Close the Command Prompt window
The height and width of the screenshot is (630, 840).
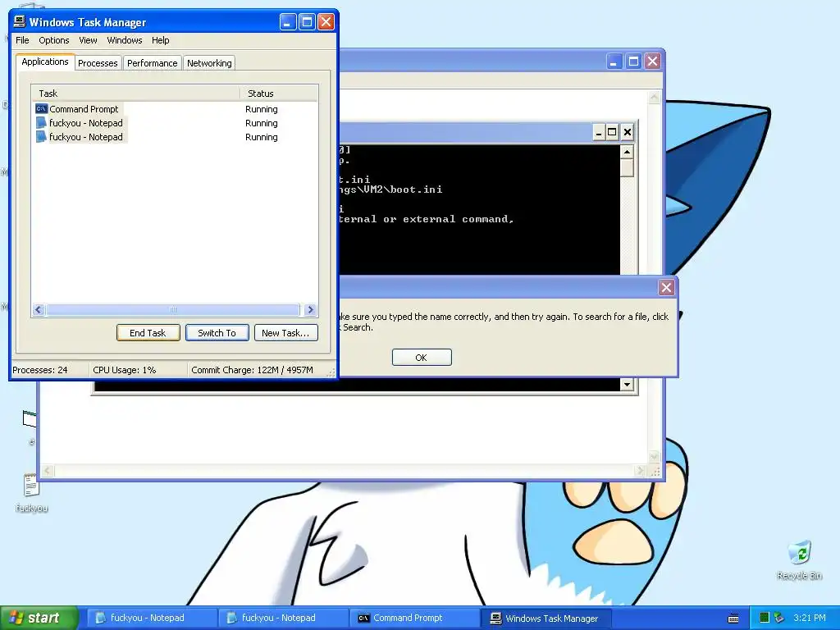(628, 132)
